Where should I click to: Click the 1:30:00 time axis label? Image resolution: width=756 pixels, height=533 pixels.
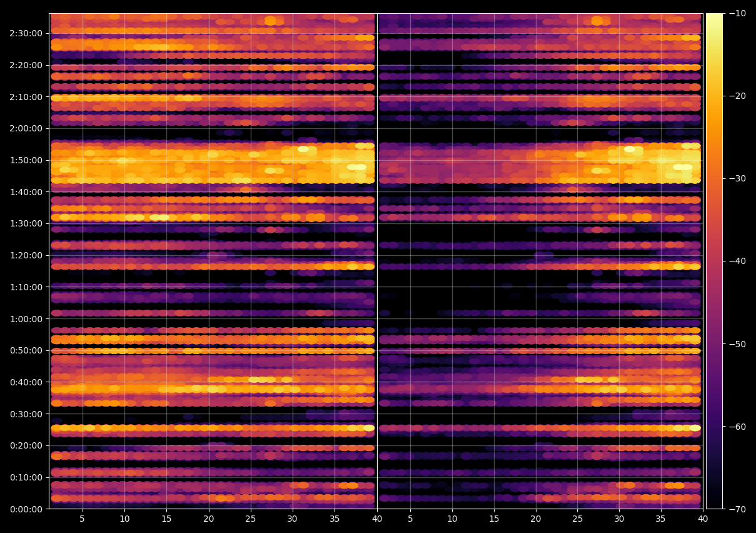pos(26,223)
